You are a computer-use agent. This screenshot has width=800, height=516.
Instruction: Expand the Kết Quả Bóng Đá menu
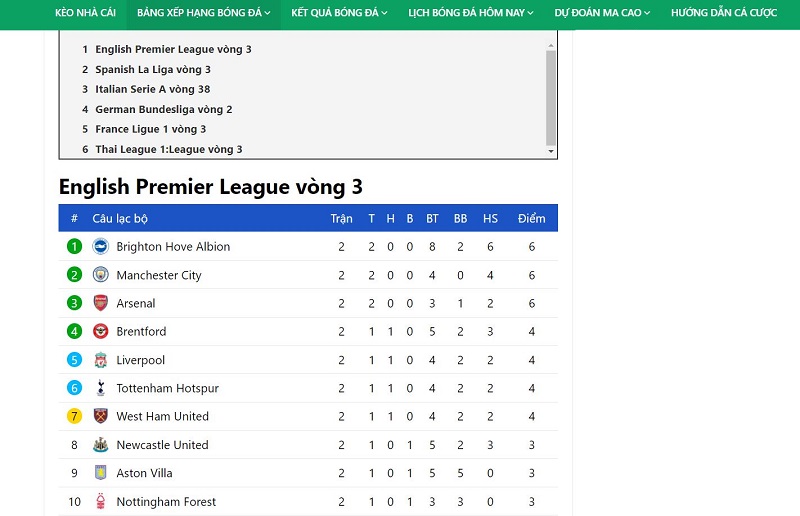point(339,13)
